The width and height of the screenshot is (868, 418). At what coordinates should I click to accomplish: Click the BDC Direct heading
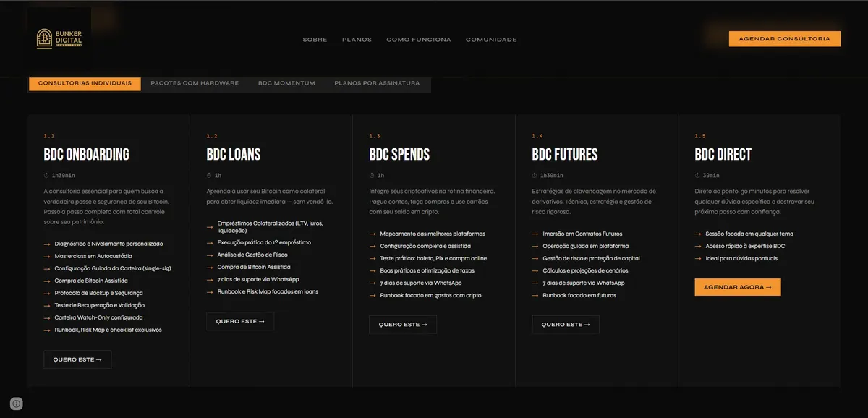(x=723, y=154)
